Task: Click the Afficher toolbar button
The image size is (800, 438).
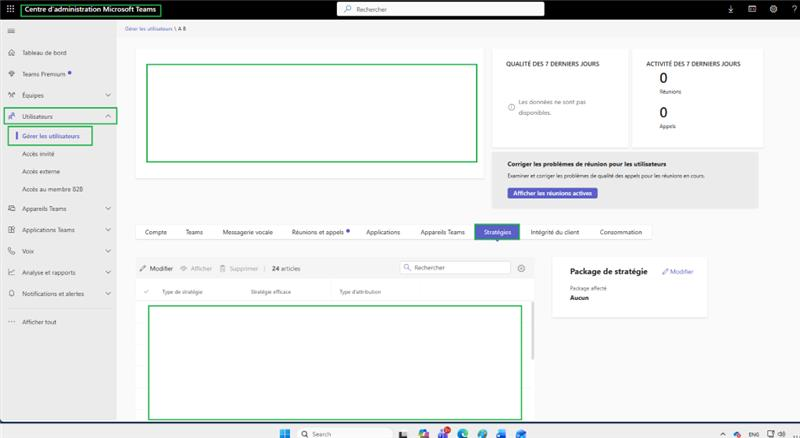Action: pos(196,268)
